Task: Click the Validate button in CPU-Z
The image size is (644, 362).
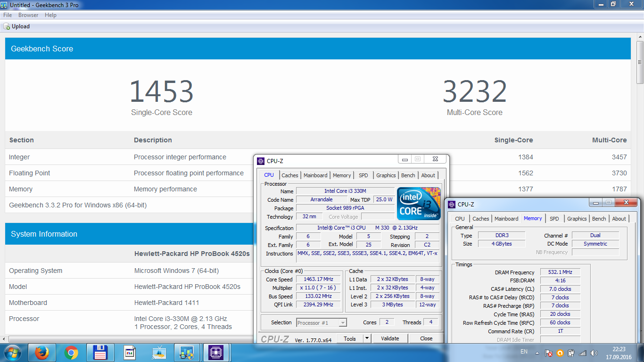Action: coord(390,338)
